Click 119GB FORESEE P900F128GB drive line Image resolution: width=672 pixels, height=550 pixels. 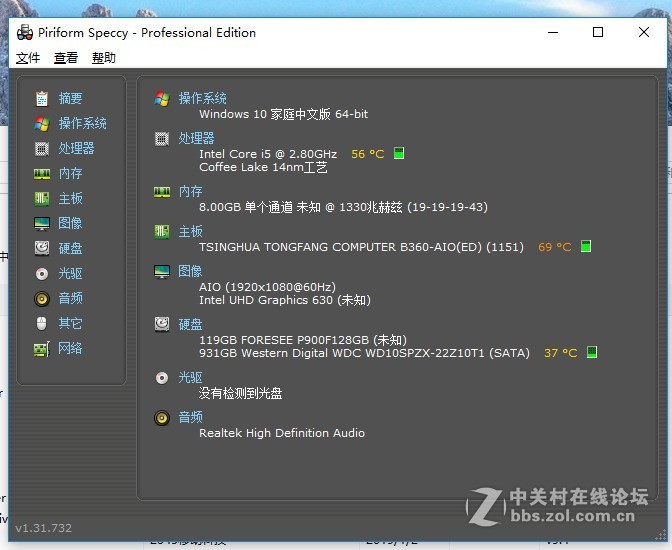tap(303, 340)
